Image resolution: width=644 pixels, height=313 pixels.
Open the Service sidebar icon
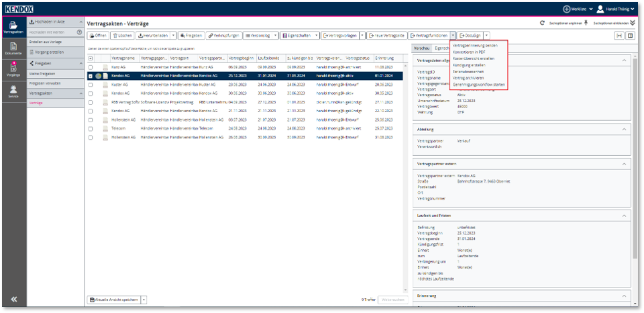point(13,93)
